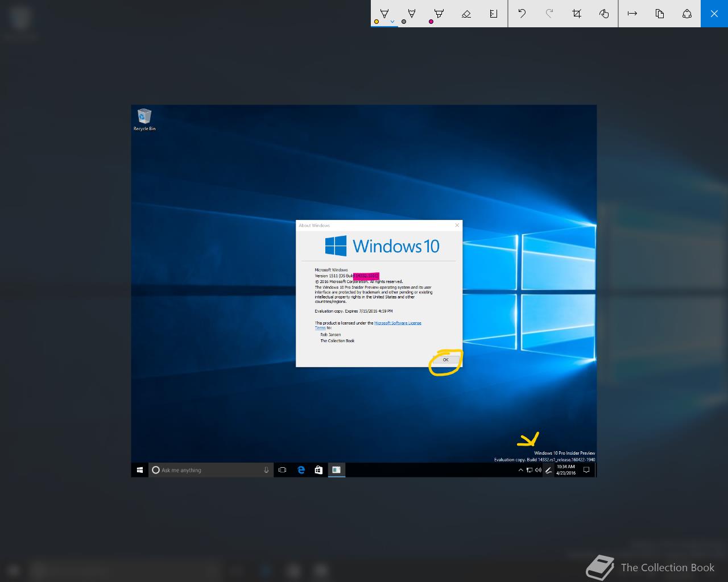Click the Recycle Bin desktop icon
Image resolution: width=728 pixels, height=582 pixels.
click(144, 120)
